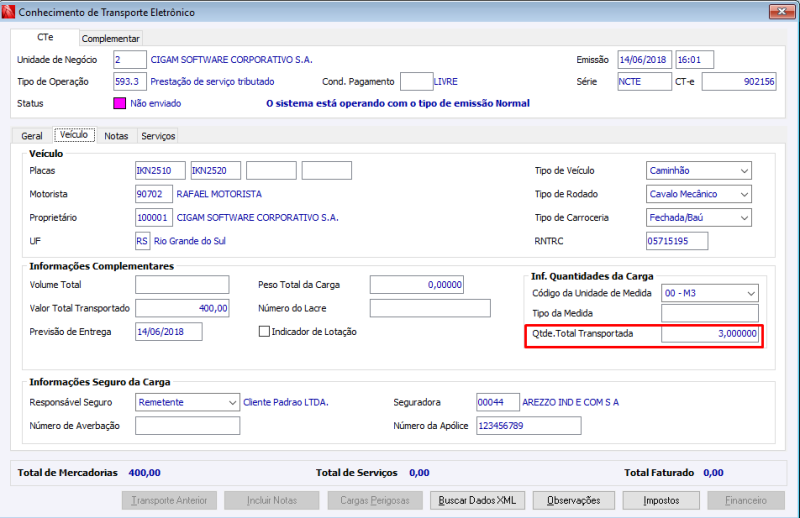Click the Qtde.Total Transportada field
Image resolution: width=800 pixels, height=518 pixels.
[710, 334]
